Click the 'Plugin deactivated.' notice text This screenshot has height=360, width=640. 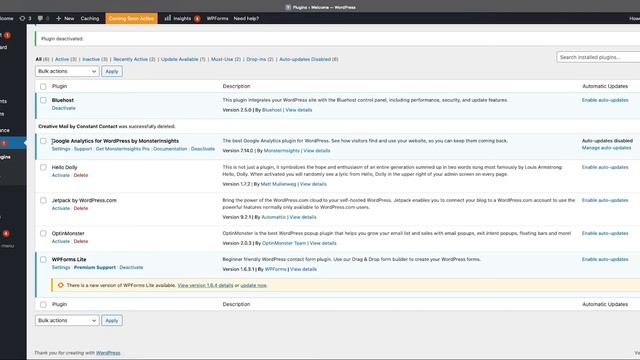(62, 39)
